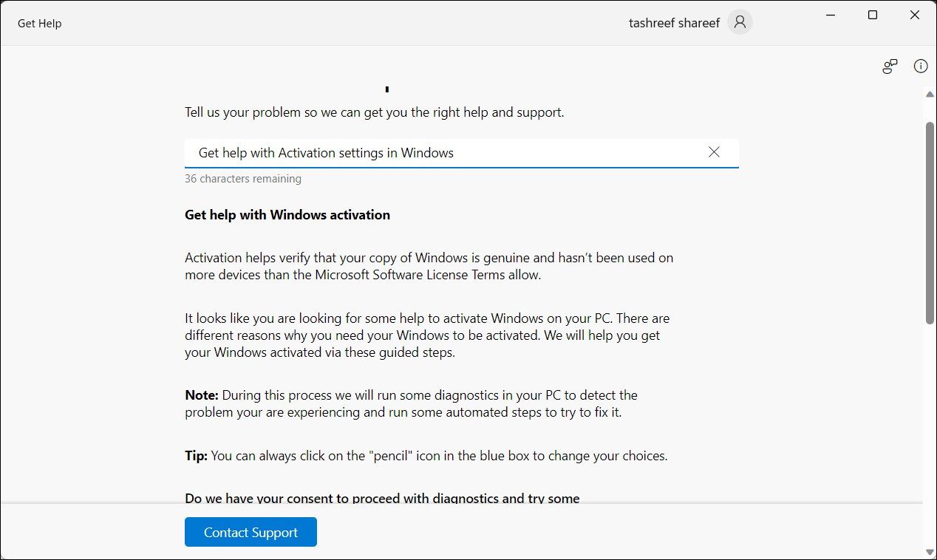Click the maximize window icon
Image resolution: width=937 pixels, height=560 pixels.
point(872,14)
